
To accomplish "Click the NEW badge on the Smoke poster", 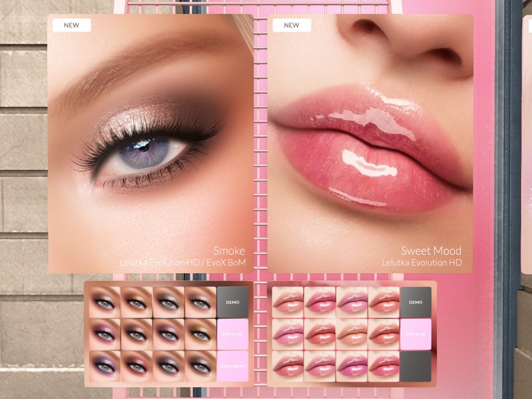I will [72, 25].
